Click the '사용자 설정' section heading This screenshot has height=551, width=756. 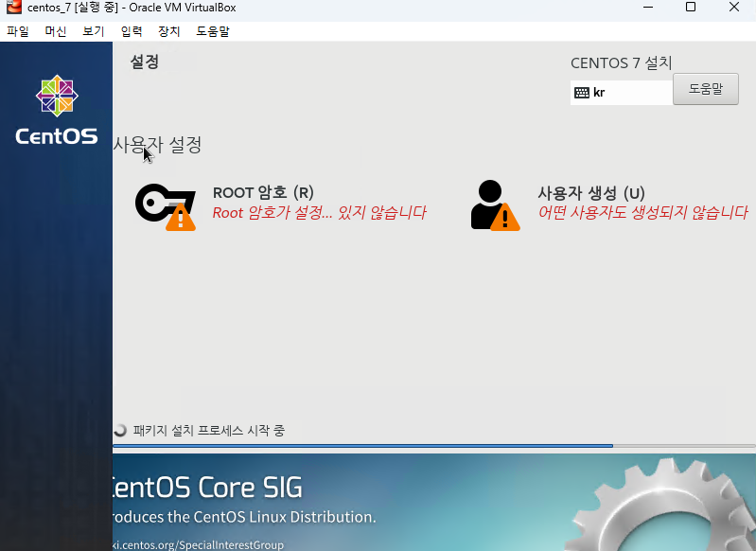[157, 145]
